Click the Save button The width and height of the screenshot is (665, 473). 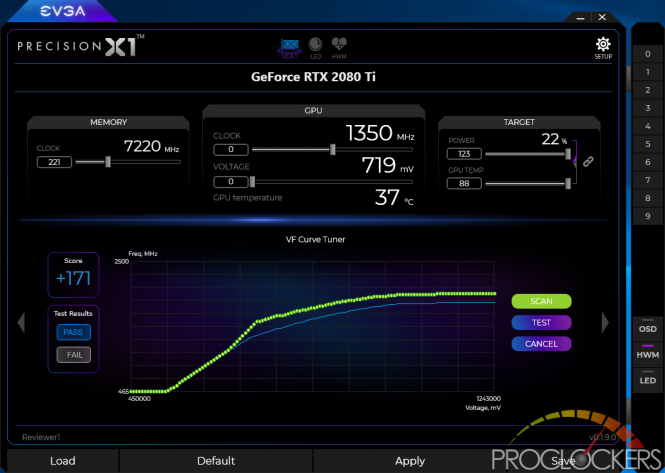[x=563, y=461]
